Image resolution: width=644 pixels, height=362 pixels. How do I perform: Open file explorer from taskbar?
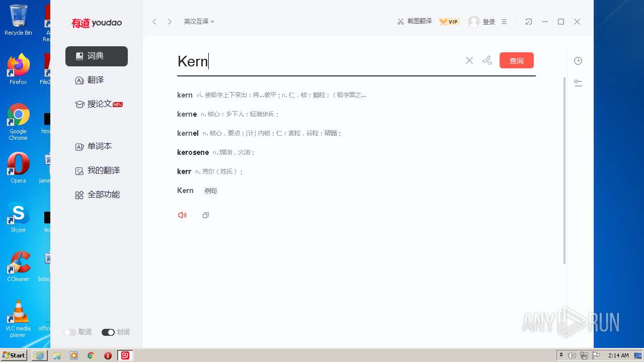click(57, 355)
